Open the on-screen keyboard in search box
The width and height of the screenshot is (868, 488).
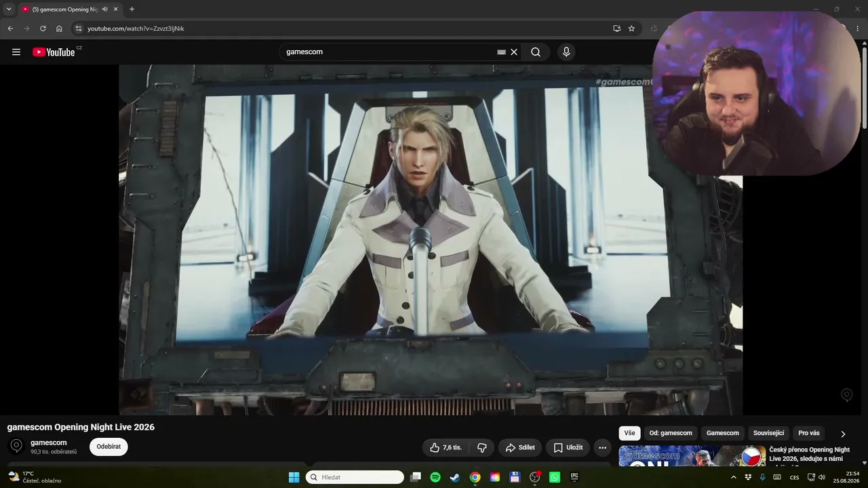(501, 52)
